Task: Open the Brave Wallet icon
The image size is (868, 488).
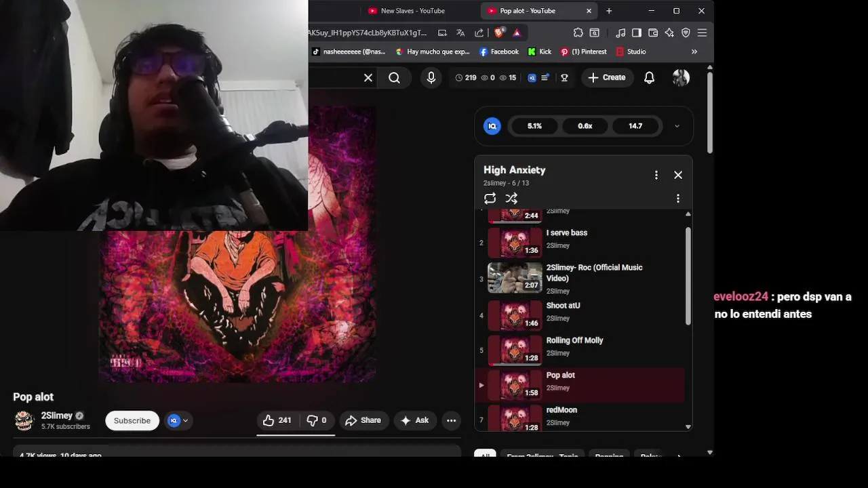Action: click(653, 33)
